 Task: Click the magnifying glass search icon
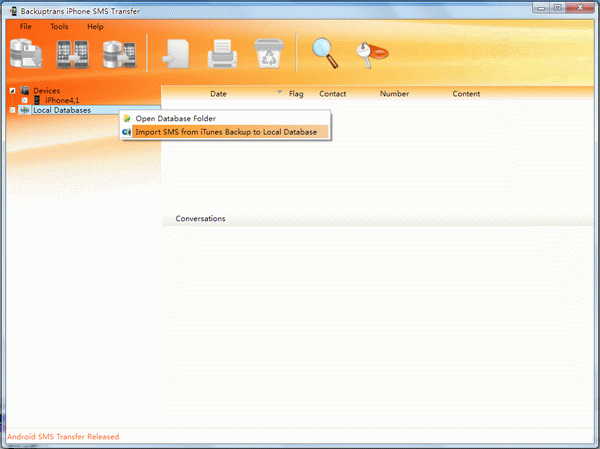(x=325, y=53)
